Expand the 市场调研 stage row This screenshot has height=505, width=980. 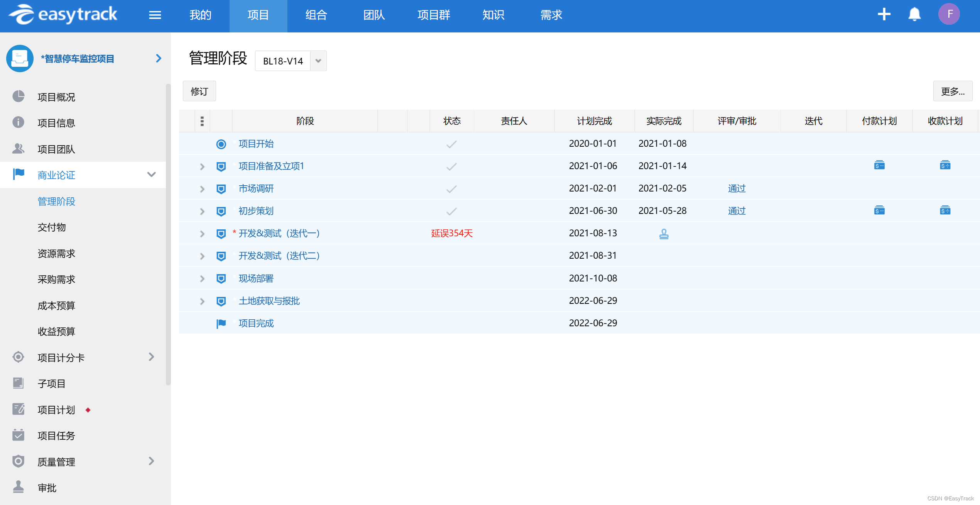coord(202,189)
